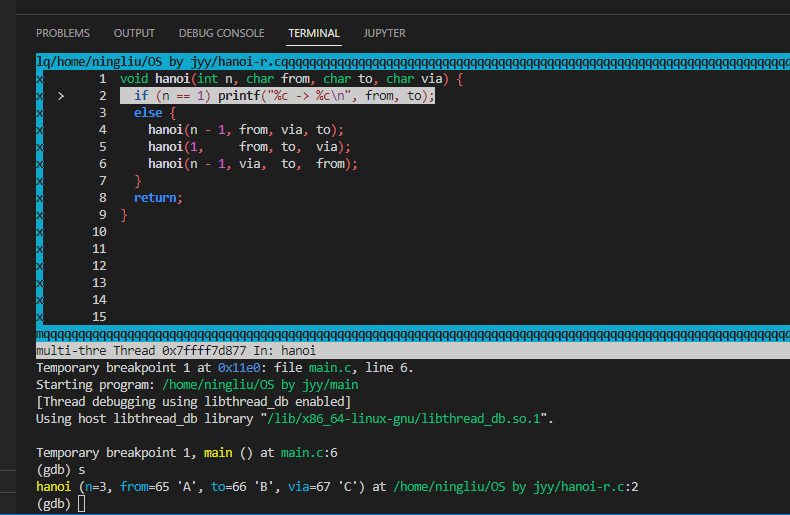Screen dimensions: 790x515
Task: Click the gdb prompt input cursor
Action: coord(82,503)
